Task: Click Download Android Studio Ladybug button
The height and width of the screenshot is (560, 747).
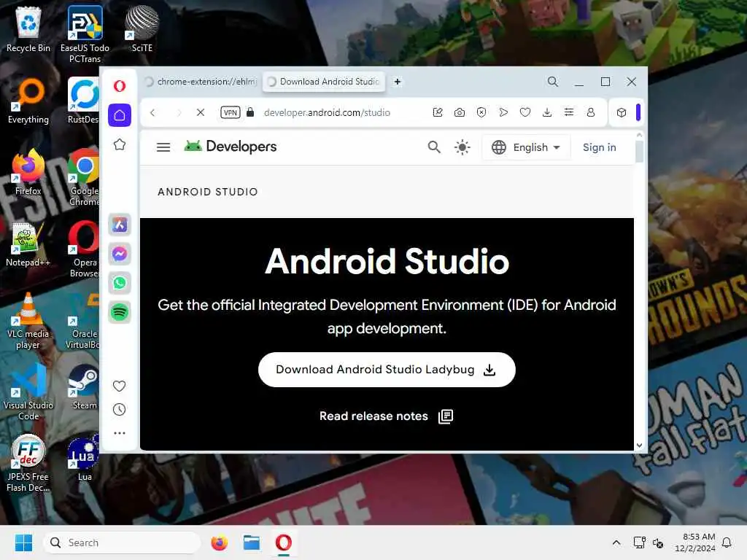Action: (387, 370)
